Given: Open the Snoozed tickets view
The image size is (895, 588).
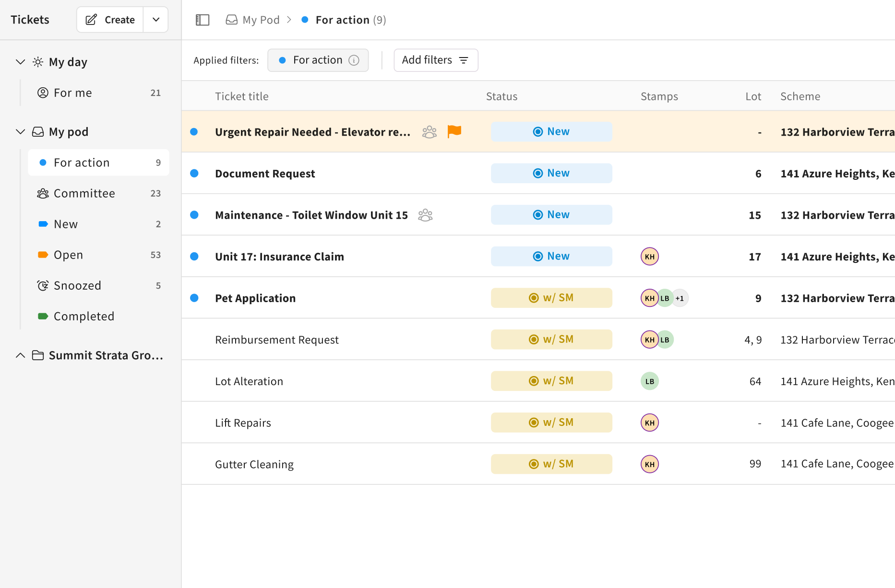Looking at the screenshot, I should pos(77,285).
